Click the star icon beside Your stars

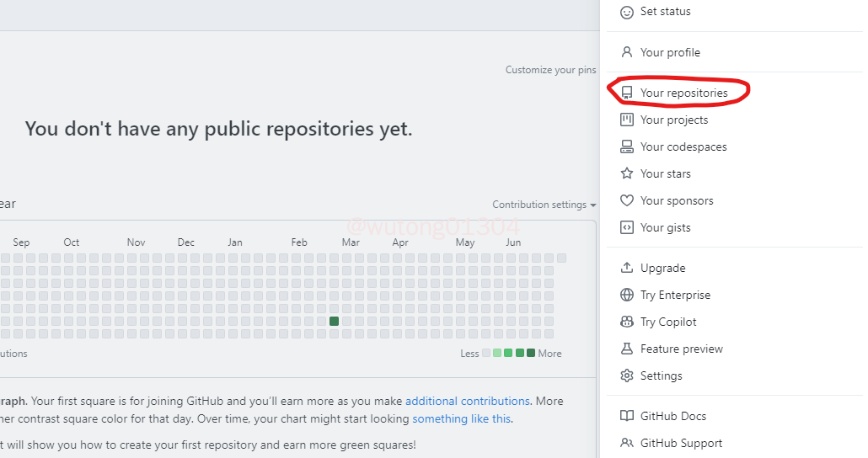[626, 173]
